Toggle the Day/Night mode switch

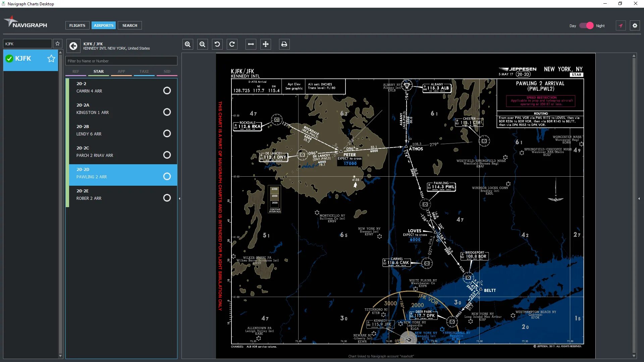coord(586,25)
